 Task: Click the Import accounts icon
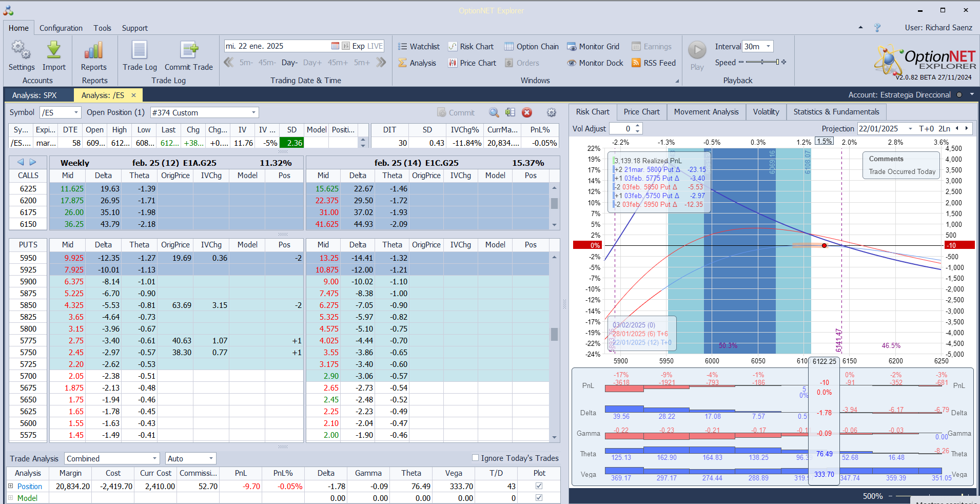point(54,56)
